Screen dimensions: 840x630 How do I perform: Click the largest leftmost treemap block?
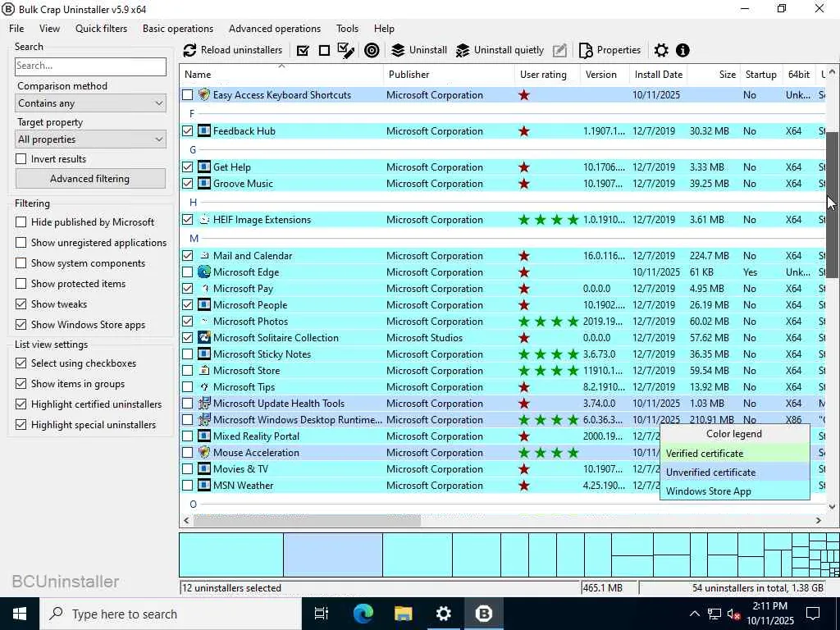[x=231, y=555]
